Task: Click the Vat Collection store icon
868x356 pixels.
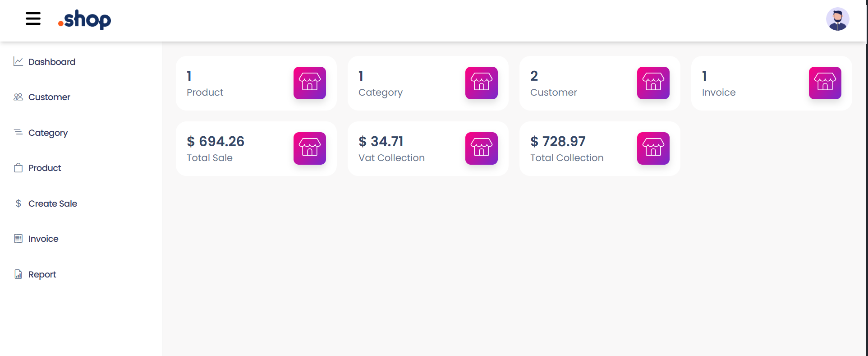Action: (482, 148)
